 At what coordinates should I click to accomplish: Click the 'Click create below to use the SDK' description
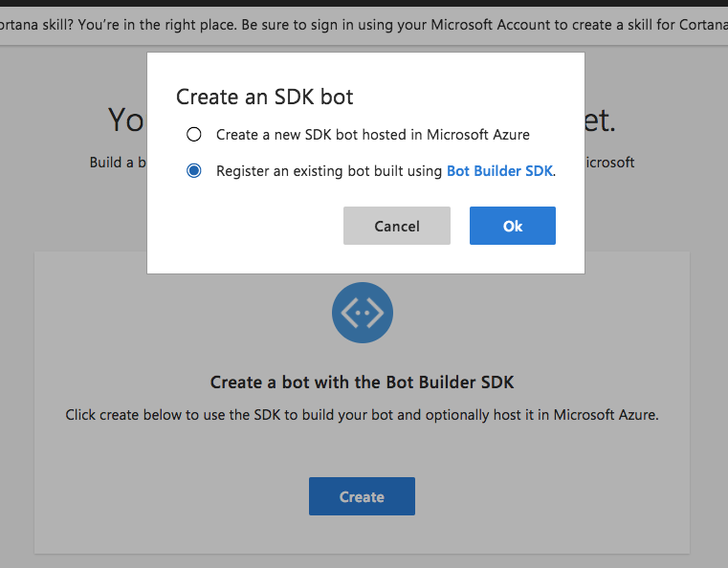[363, 415]
